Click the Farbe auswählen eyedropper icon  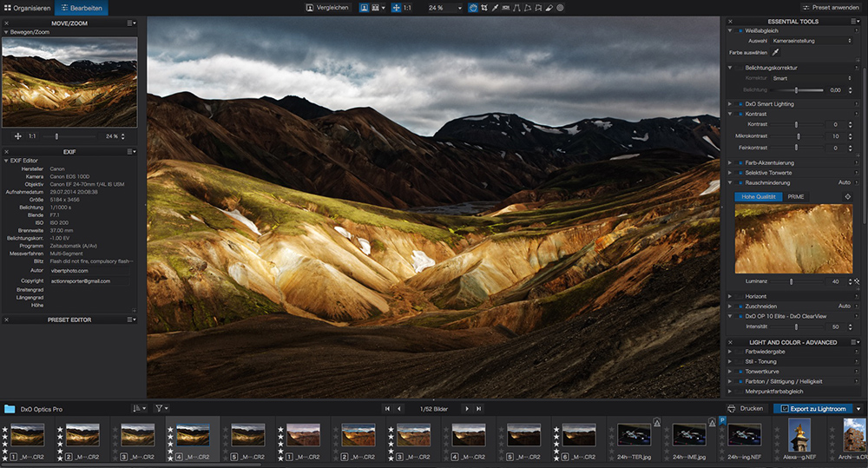(775, 52)
